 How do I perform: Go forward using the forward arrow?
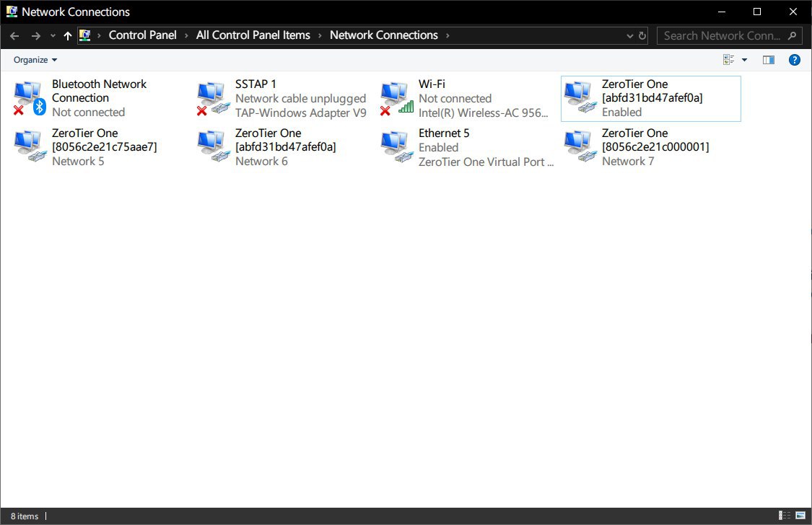coord(36,35)
